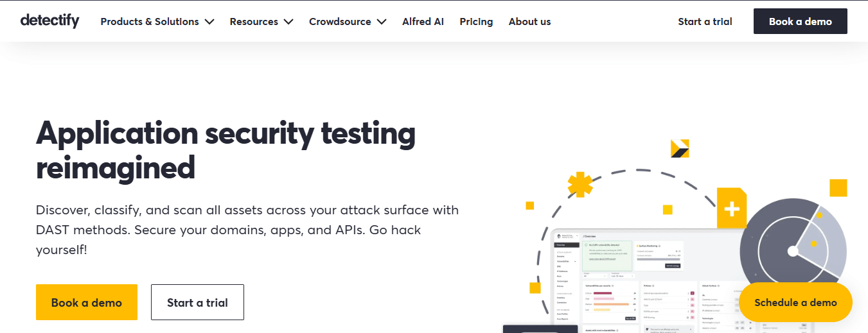Expand the Products & Solutions menu
Image resolution: width=868 pixels, height=333 pixels.
(x=157, y=22)
